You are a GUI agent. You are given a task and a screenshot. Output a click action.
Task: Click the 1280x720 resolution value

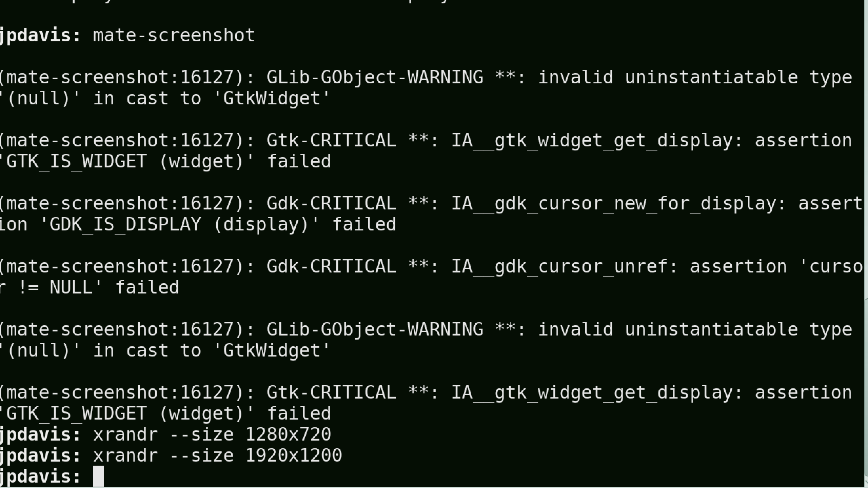(x=288, y=434)
